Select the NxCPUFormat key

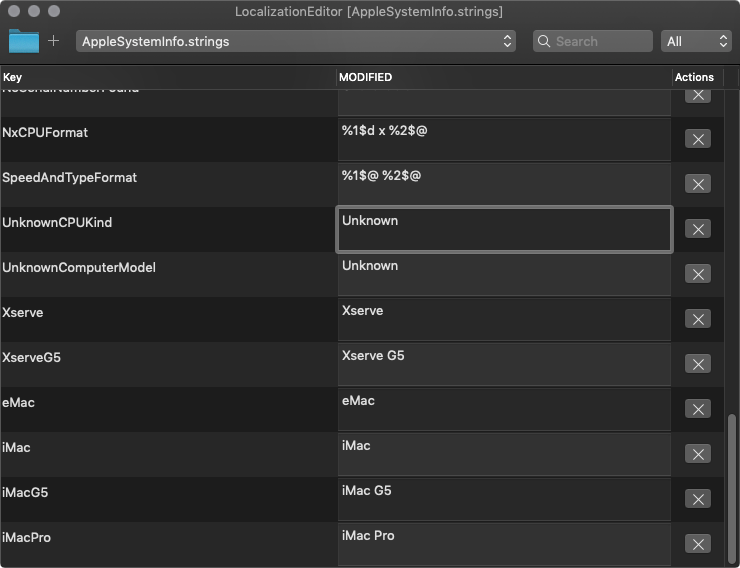[45, 133]
